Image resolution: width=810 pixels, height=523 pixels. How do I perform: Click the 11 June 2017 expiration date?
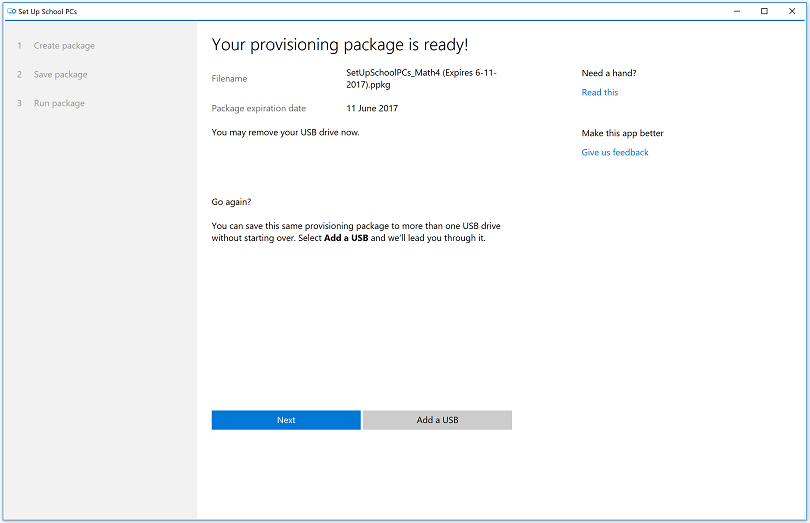(x=372, y=108)
